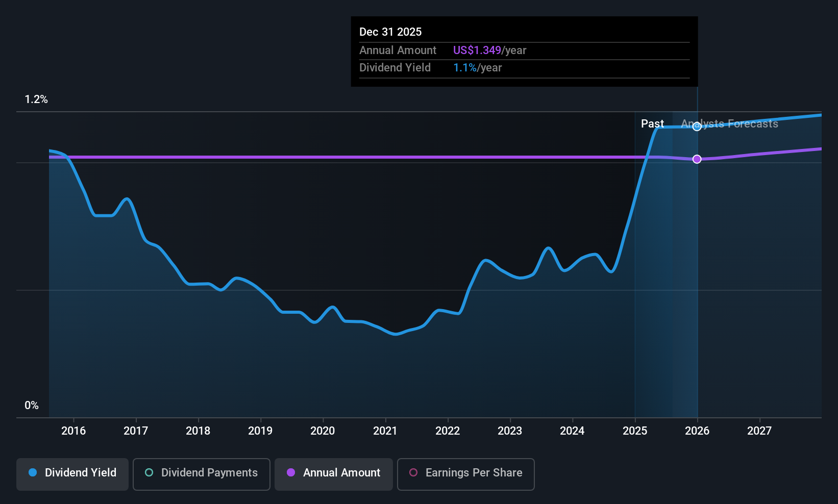This screenshot has height=504, width=838.
Task: Click the blue Dividend Yield data point marker
Action: point(697,127)
